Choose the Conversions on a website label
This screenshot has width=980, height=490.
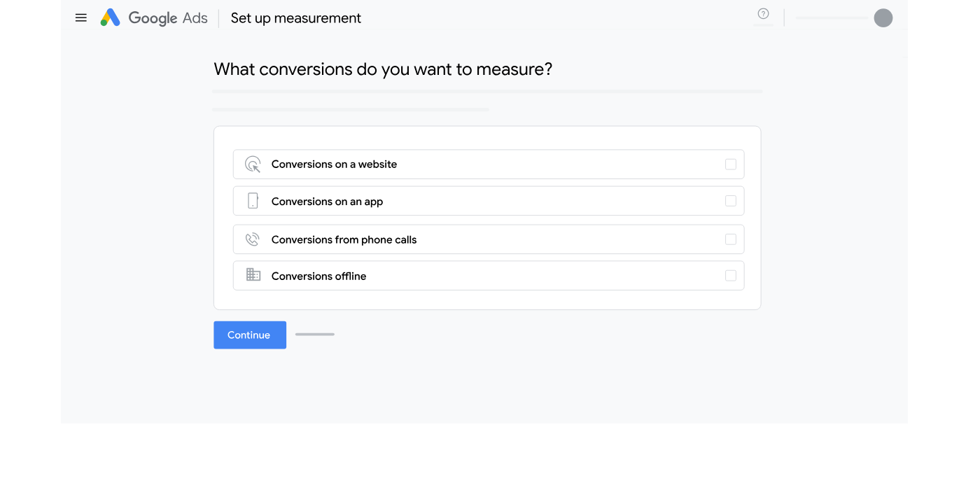pos(334,164)
